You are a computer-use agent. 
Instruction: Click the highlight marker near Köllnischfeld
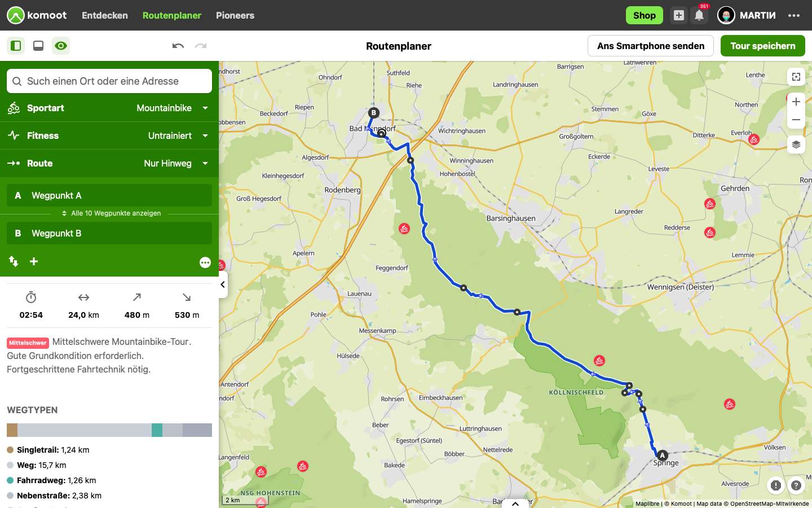coord(599,360)
